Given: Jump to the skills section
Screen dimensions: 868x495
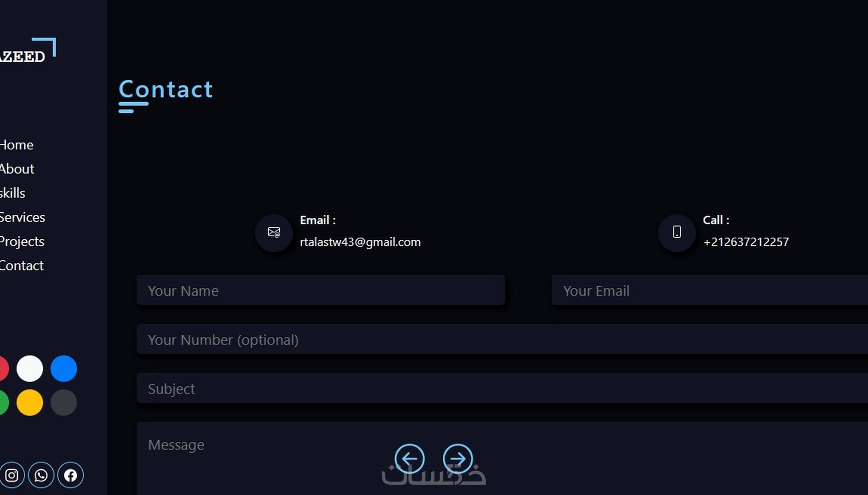Looking at the screenshot, I should tap(12, 193).
